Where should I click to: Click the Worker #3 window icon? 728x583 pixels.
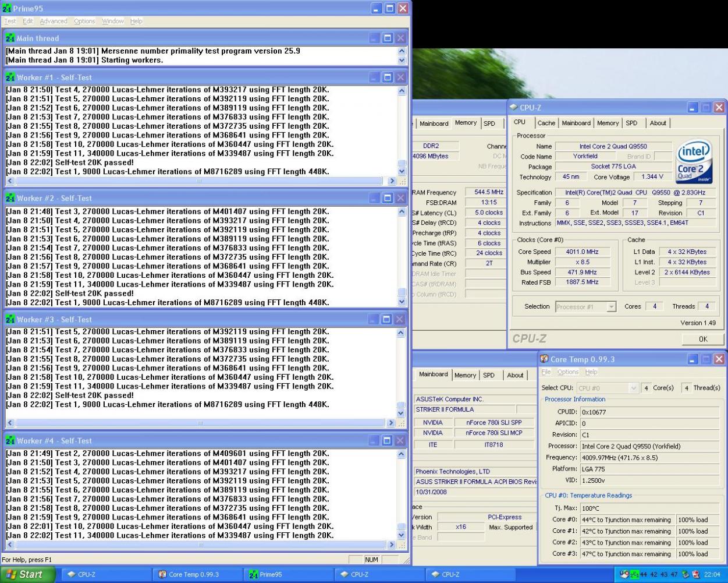click(10, 319)
